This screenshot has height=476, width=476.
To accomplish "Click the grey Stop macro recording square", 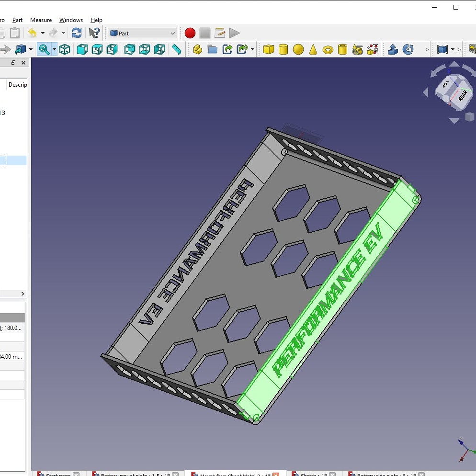I will coord(205,33).
